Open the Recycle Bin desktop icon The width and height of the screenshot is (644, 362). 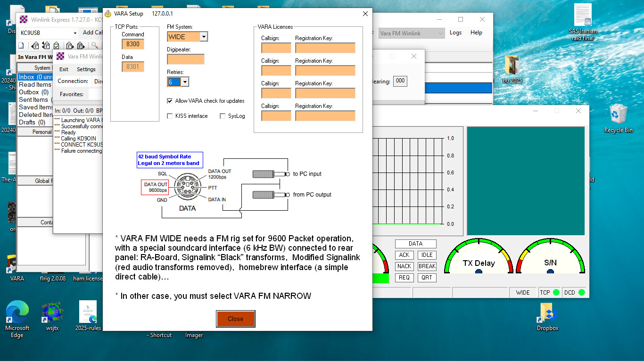(x=618, y=115)
